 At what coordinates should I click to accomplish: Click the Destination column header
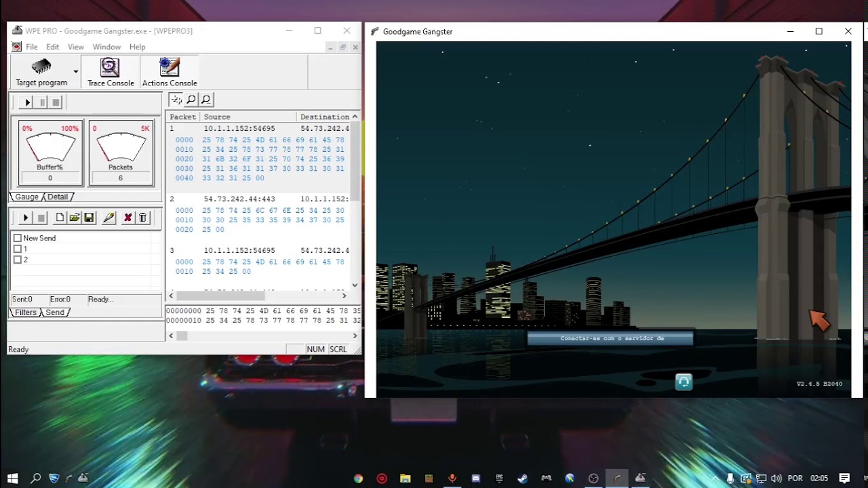(324, 117)
